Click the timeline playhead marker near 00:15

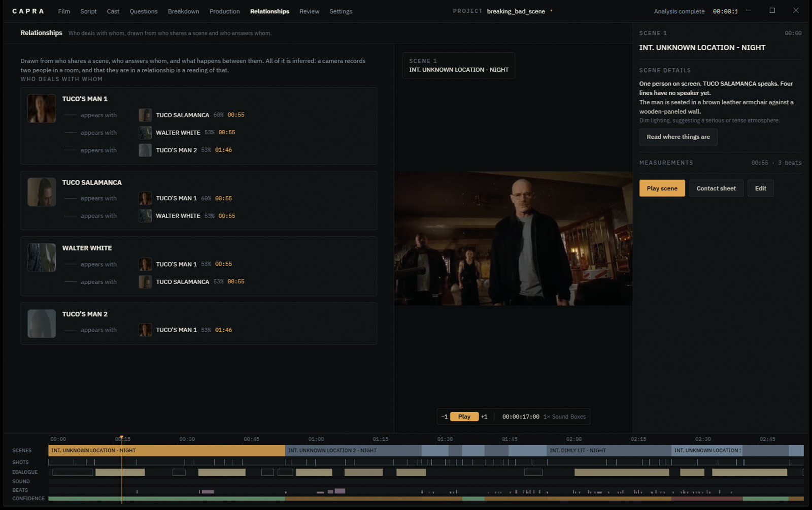(x=121, y=438)
